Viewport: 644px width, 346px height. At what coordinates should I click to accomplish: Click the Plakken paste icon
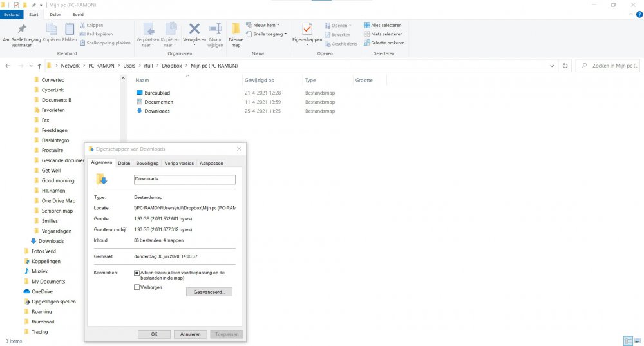pos(70,30)
